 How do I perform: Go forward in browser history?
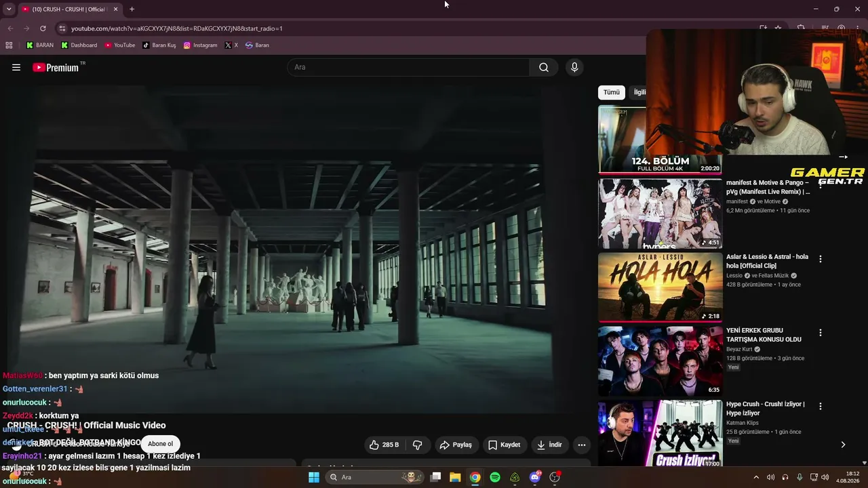(26, 28)
